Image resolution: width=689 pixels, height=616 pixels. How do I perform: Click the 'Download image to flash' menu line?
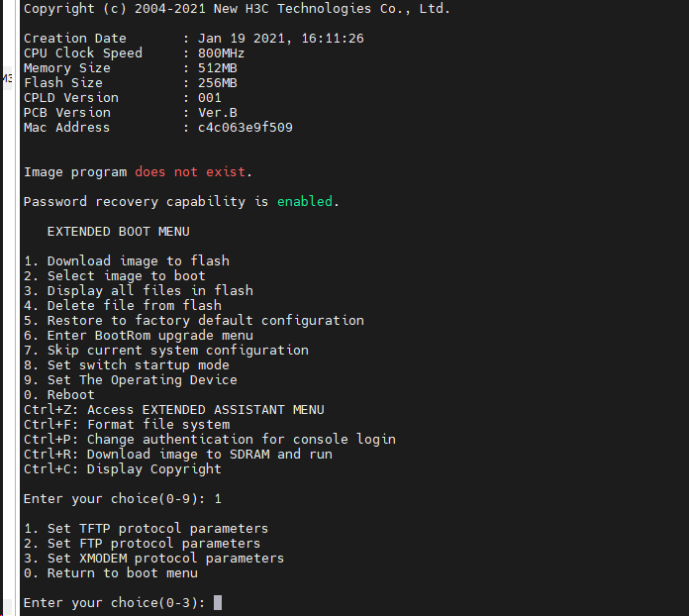[x=126, y=260]
